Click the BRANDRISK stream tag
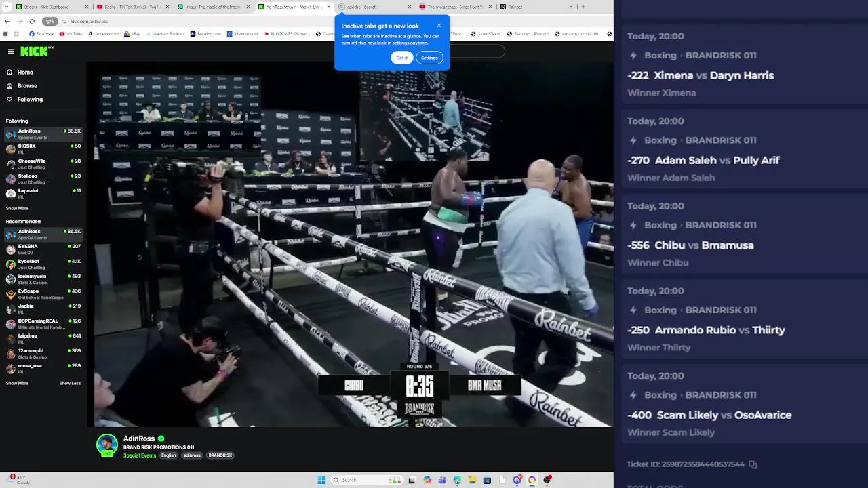The width and height of the screenshot is (868, 488). coord(220,455)
